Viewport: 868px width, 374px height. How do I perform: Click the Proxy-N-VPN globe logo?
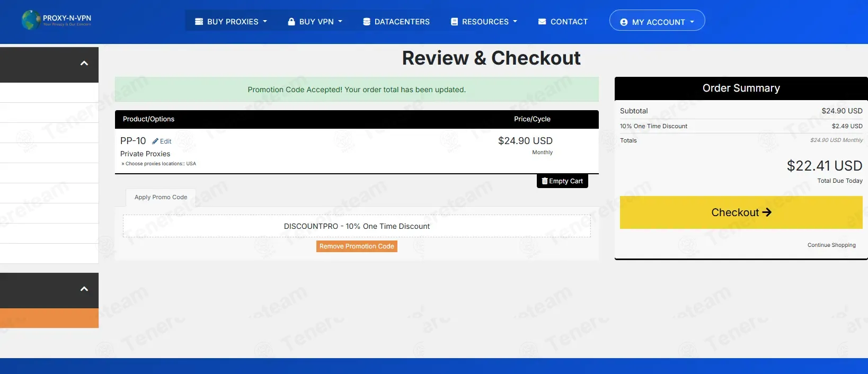(31, 20)
